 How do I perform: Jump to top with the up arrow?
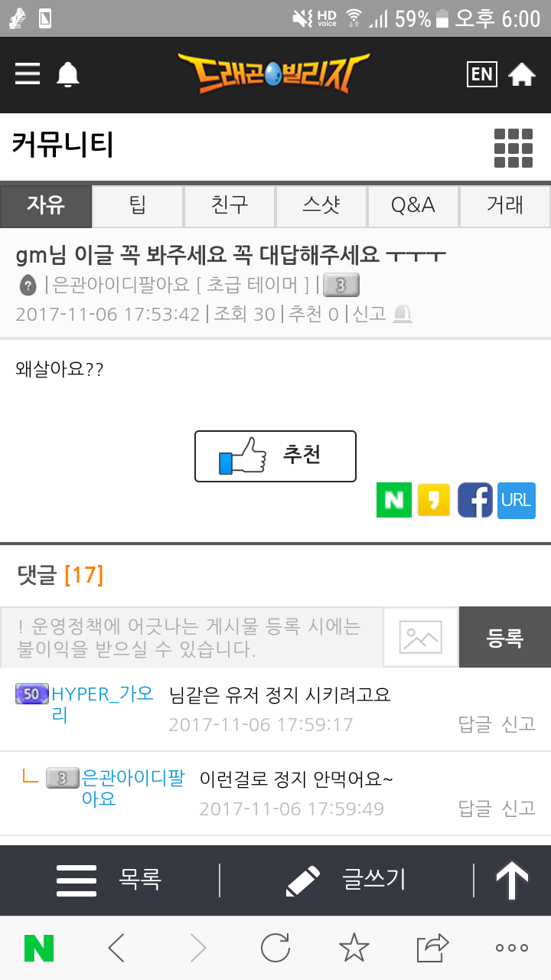point(512,880)
